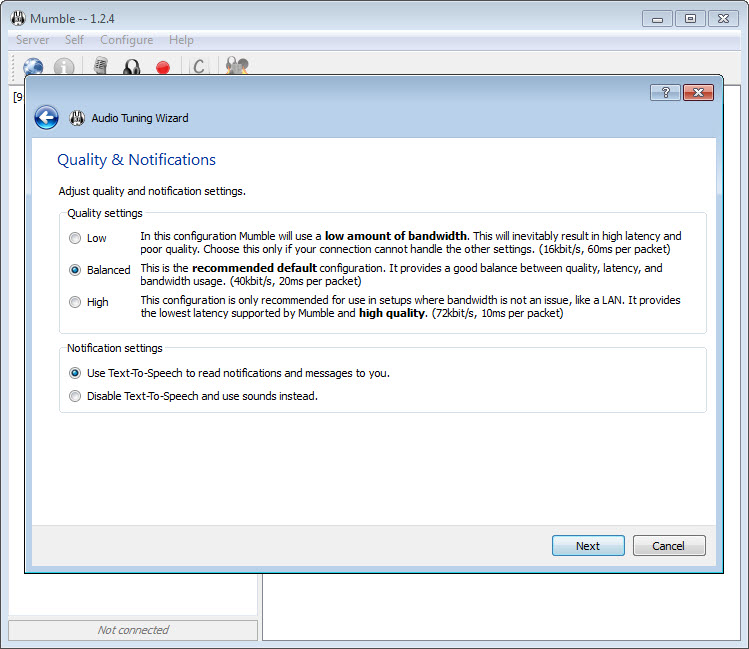
Task: Click the Quality & Notifications heading
Action: click(x=137, y=160)
